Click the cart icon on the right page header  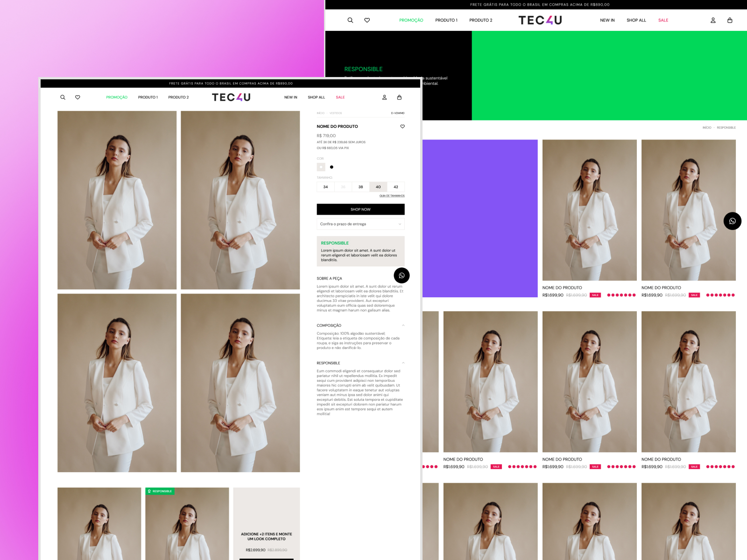[x=729, y=20]
